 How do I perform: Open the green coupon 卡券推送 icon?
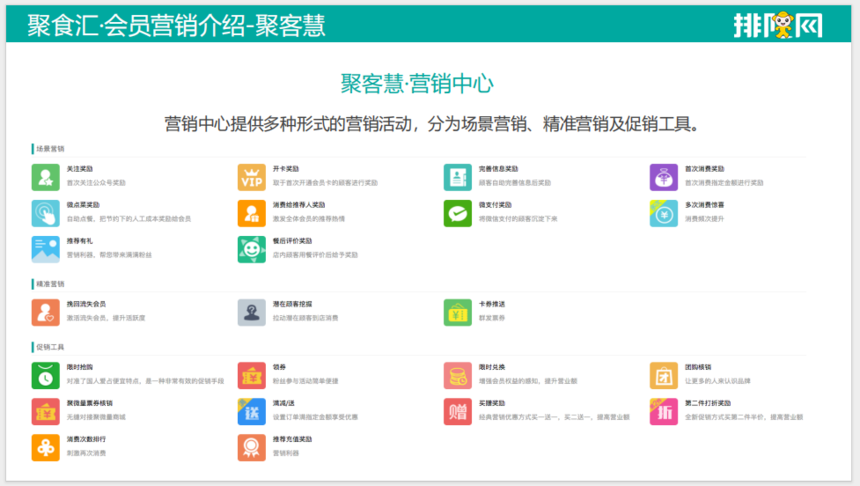(x=457, y=313)
